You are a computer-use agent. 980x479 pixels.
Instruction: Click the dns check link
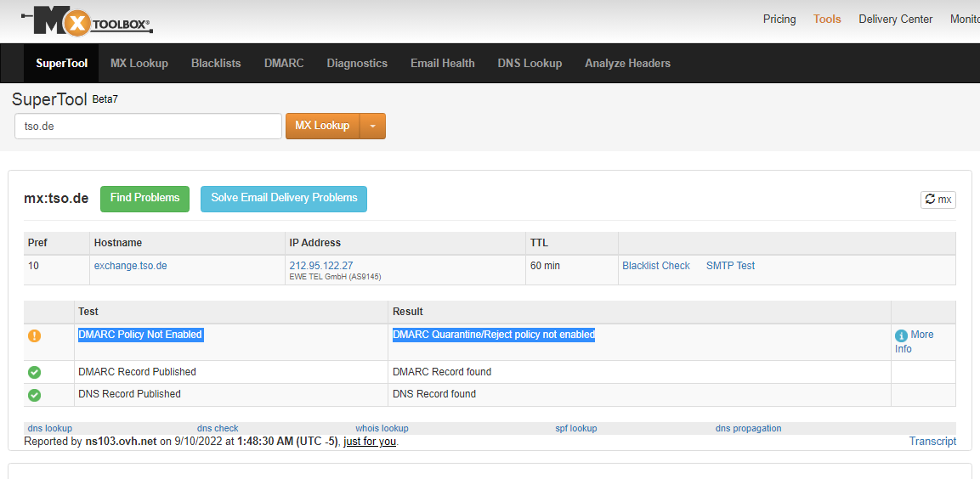[x=218, y=428]
